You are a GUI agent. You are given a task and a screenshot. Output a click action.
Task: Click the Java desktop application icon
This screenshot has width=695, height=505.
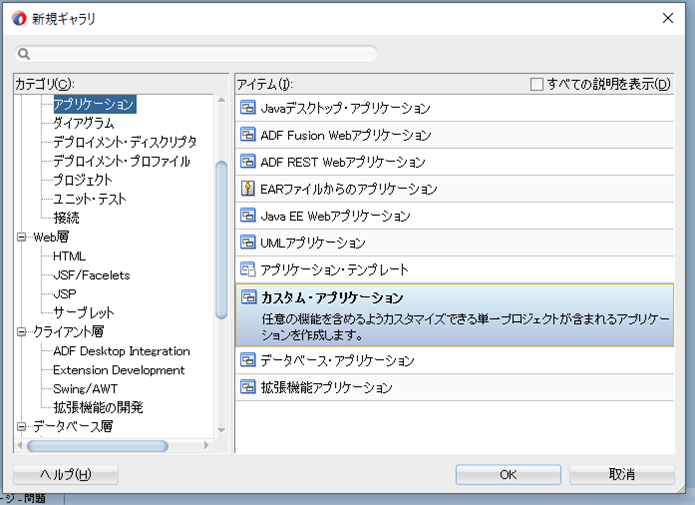248,108
